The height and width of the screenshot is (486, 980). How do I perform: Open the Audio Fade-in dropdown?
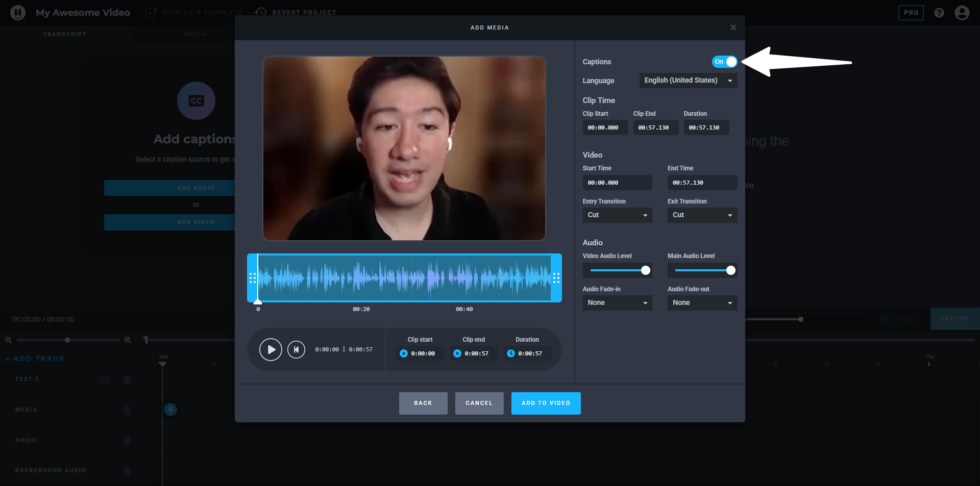click(x=617, y=303)
